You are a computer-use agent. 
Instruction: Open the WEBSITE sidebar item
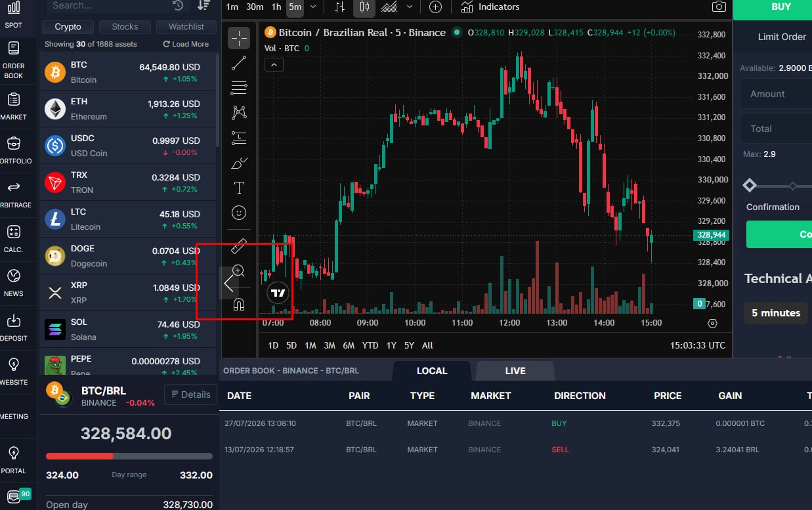[13, 372]
